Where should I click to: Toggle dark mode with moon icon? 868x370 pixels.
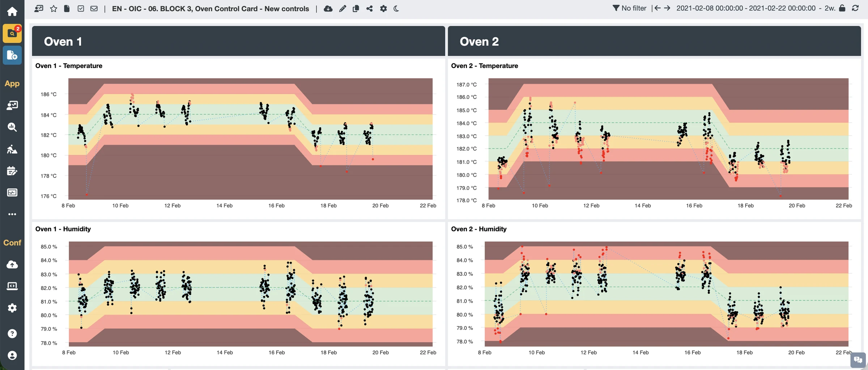tap(396, 8)
